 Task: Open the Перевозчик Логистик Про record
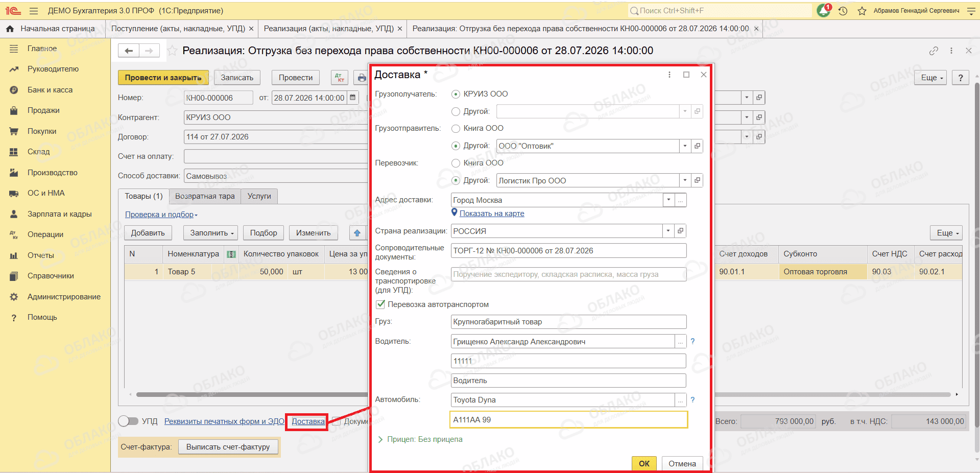(x=697, y=180)
